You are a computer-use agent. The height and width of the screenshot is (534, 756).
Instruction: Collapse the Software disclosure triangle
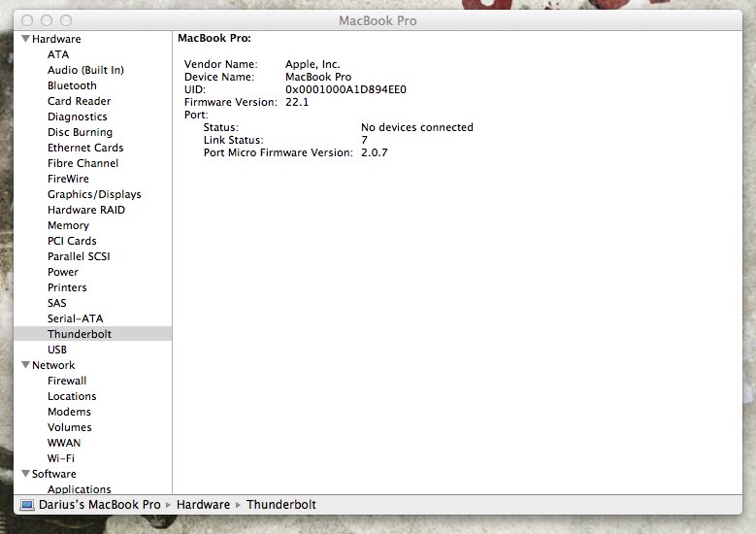pyautogui.click(x=26, y=474)
